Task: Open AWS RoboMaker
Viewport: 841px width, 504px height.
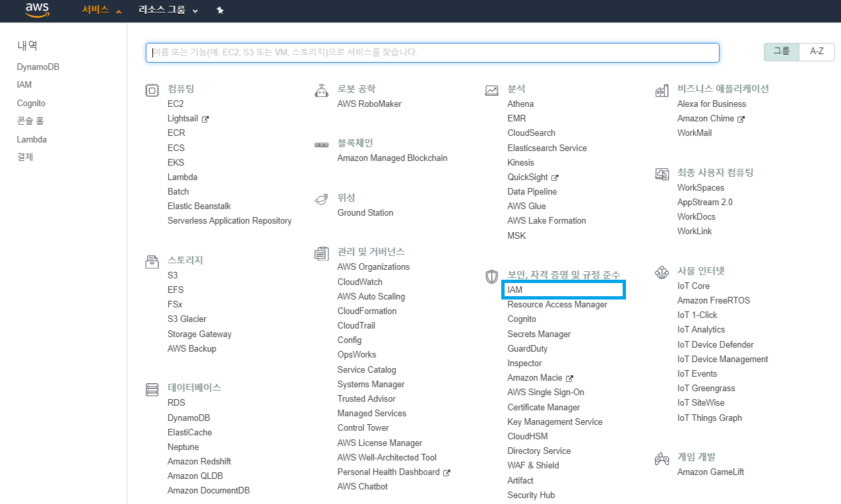Action: pyautogui.click(x=369, y=104)
